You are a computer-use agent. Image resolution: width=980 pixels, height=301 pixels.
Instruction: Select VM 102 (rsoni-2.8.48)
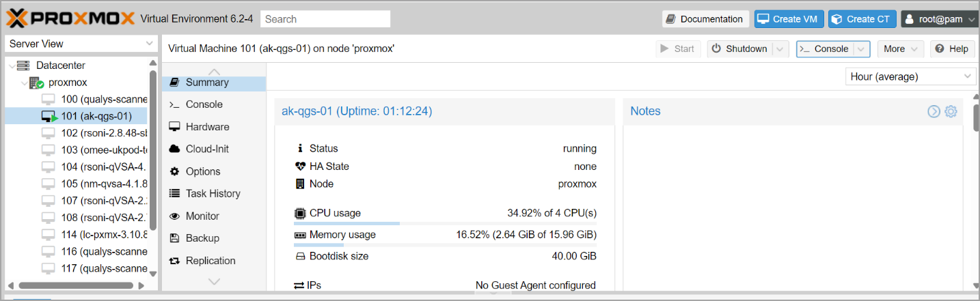pos(104,133)
